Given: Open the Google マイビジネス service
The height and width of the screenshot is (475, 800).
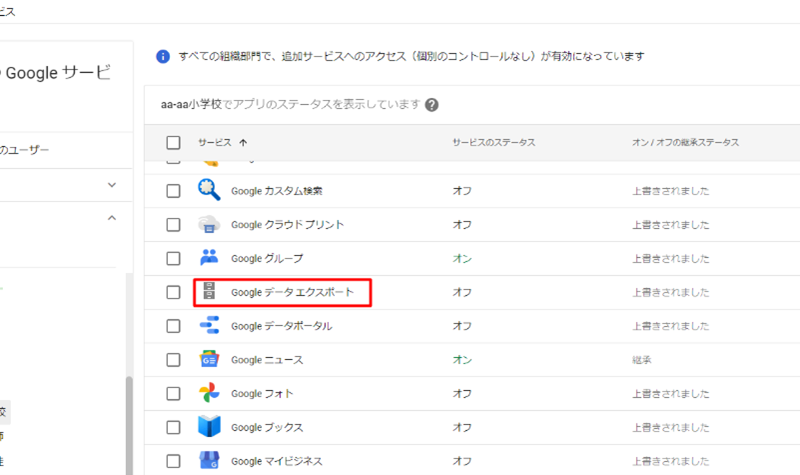Looking at the screenshot, I should pyautogui.click(x=277, y=461).
